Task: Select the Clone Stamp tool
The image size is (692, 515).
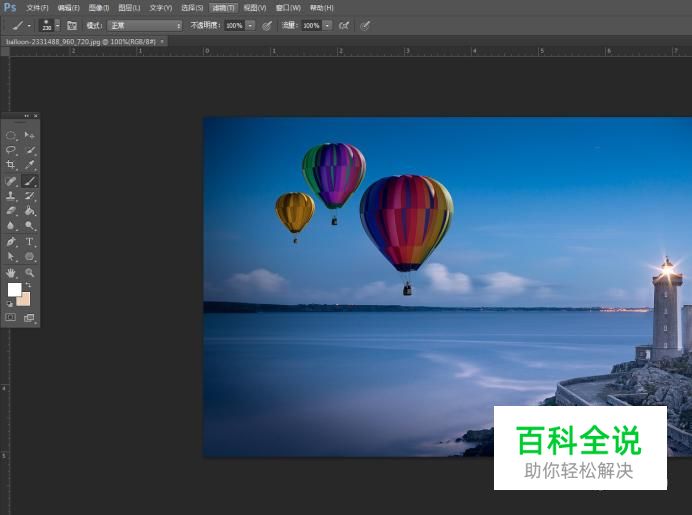Action: 11,196
